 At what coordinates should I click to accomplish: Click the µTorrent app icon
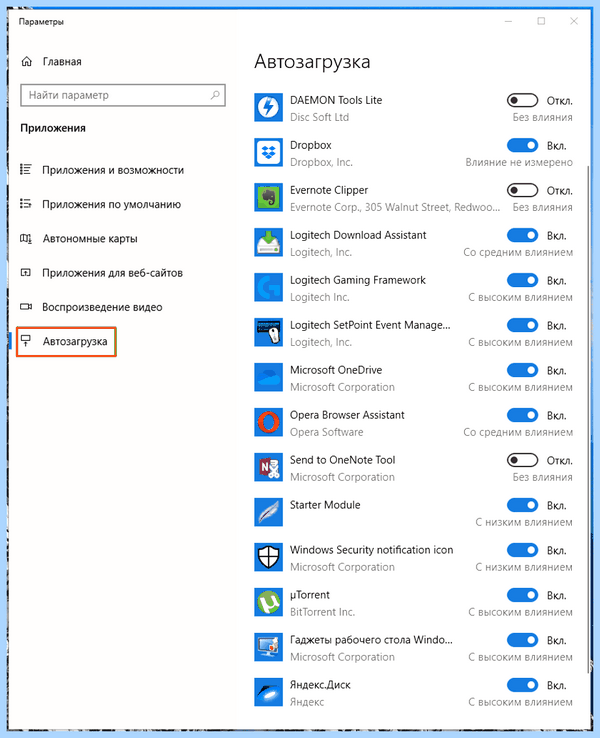tap(268, 602)
